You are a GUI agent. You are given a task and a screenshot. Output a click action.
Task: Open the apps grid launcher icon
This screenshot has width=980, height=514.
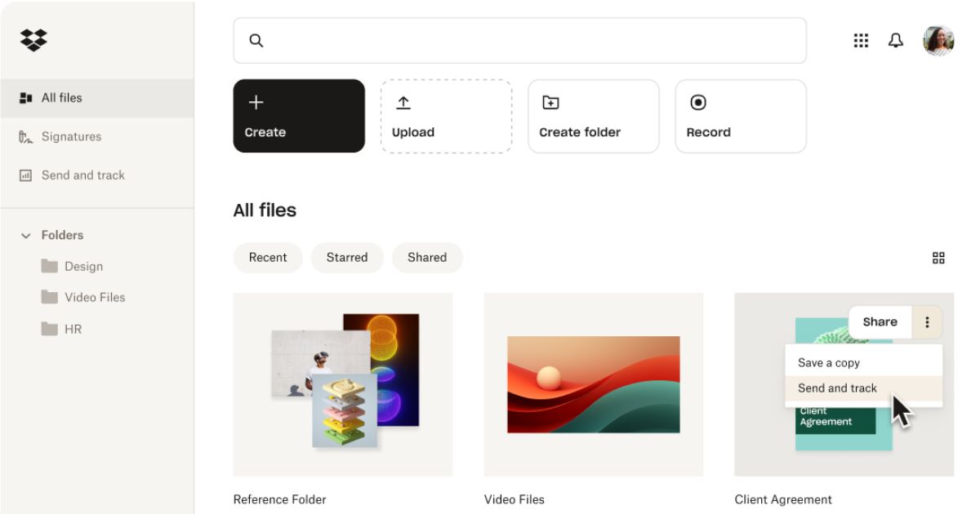click(861, 41)
